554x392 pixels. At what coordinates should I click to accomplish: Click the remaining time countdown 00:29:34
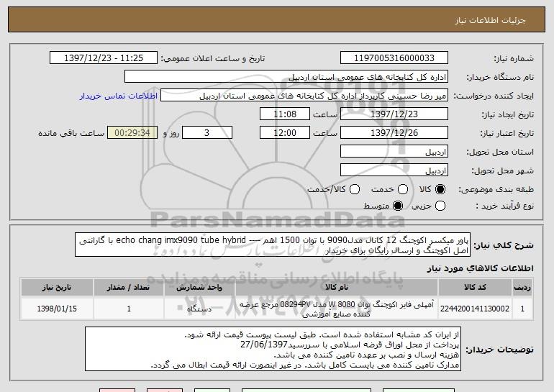131,133
